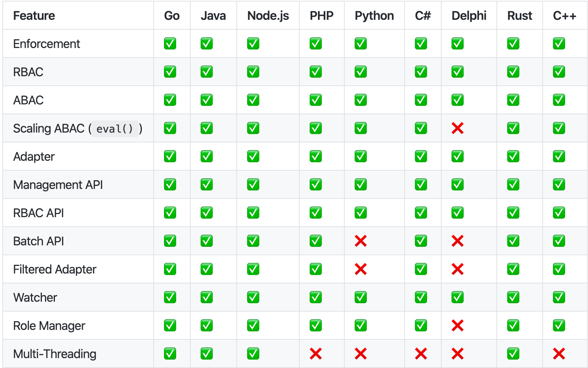Click the C++ cross in Multi-Threading row
The image size is (588, 368).
(x=559, y=354)
